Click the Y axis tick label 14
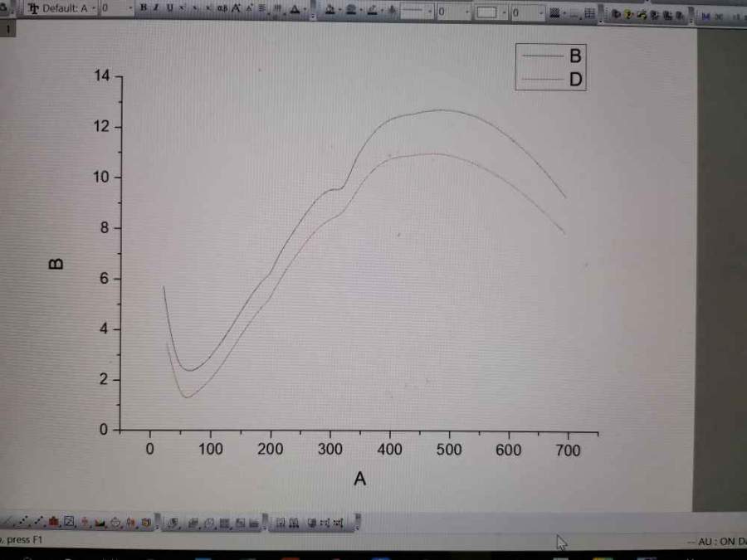The width and height of the screenshot is (747, 560). pyautogui.click(x=101, y=75)
